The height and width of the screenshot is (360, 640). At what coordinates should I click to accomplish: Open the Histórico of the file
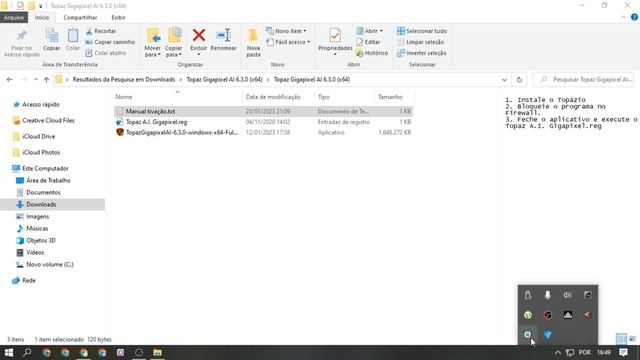click(x=371, y=53)
